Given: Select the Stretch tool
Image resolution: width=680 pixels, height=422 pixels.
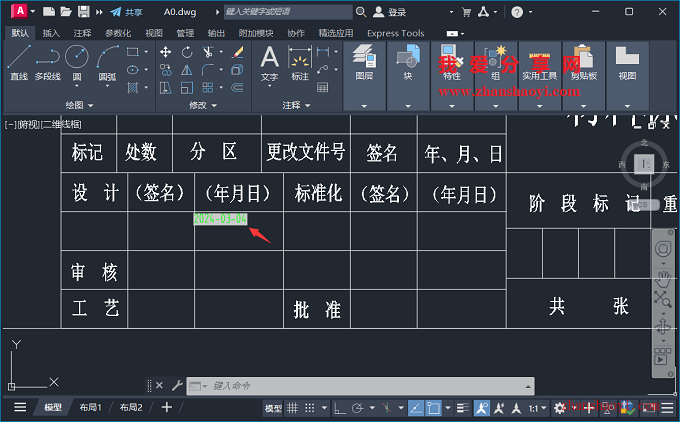Looking at the screenshot, I should [x=165, y=88].
